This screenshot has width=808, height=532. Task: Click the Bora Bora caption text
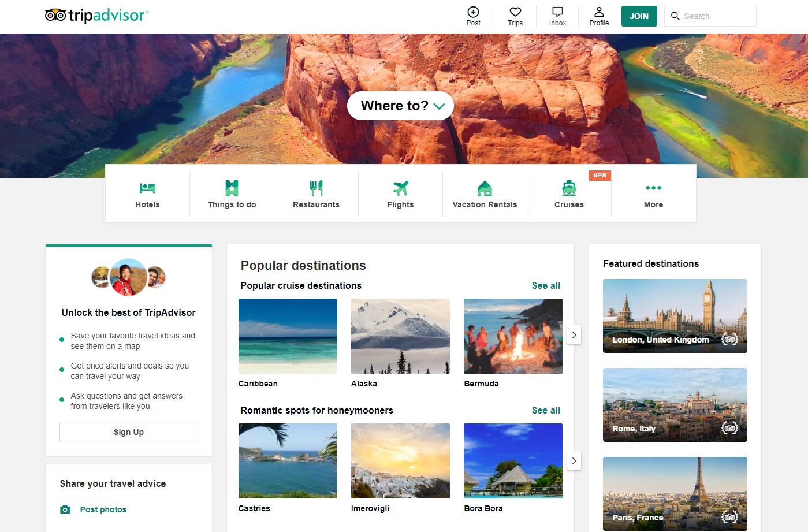click(x=483, y=508)
